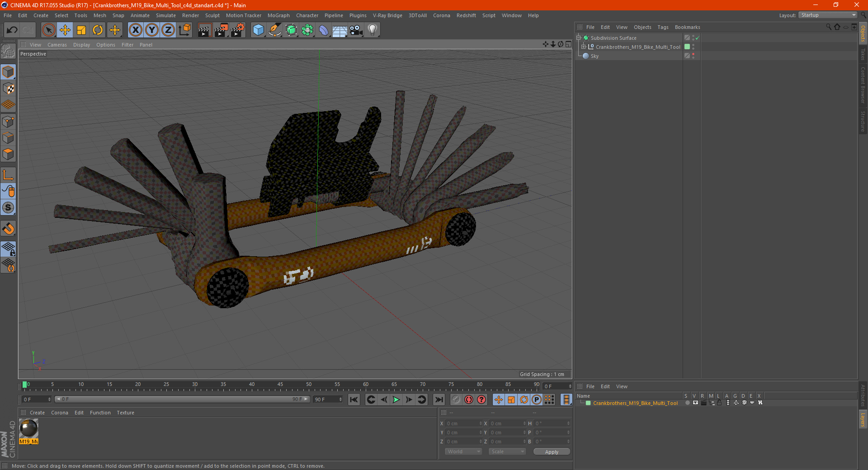Image resolution: width=868 pixels, height=470 pixels.
Task: Open the viewport Cameras menu
Action: pyautogui.click(x=57, y=45)
